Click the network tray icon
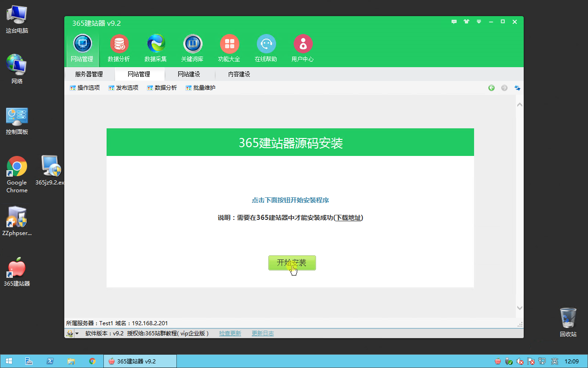Viewport: 588px width, 368px height. pos(542,362)
